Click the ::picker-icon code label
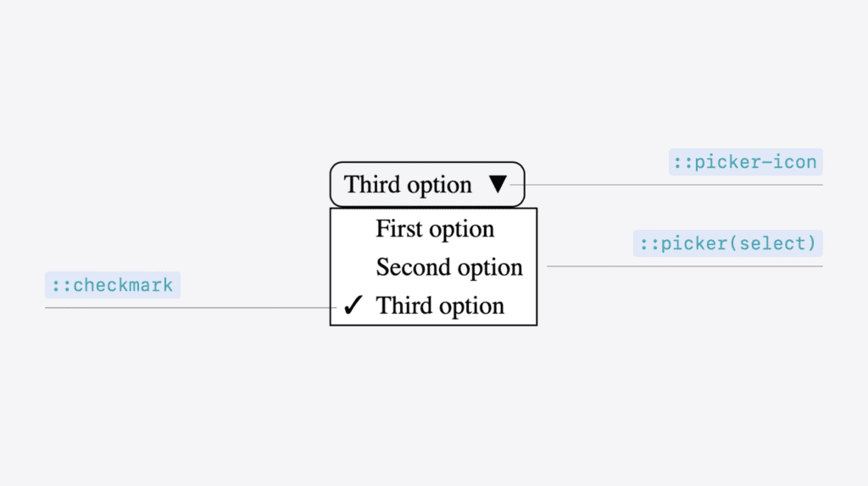This screenshot has height=486, width=868. click(x=745, y=162)
